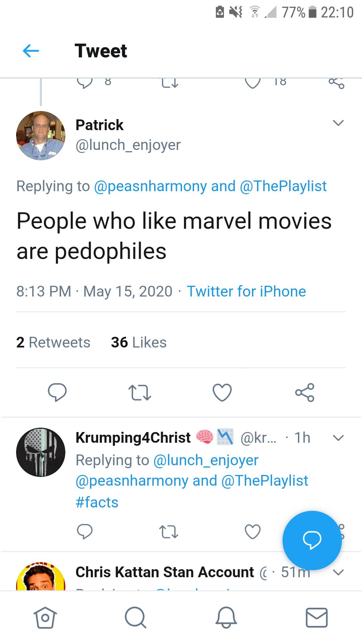Navigate back with the back arrow
The image size is (362, 644).
[31, 50]
